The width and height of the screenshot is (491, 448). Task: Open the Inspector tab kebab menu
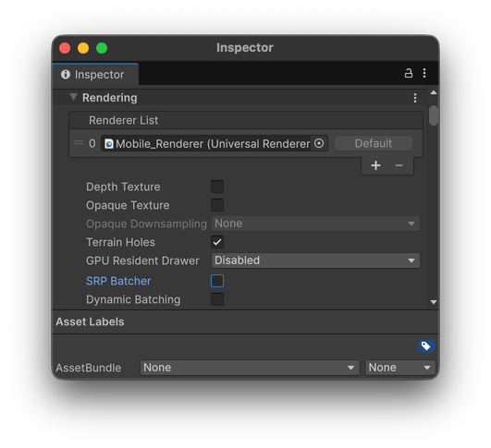(x=424, y=73)
